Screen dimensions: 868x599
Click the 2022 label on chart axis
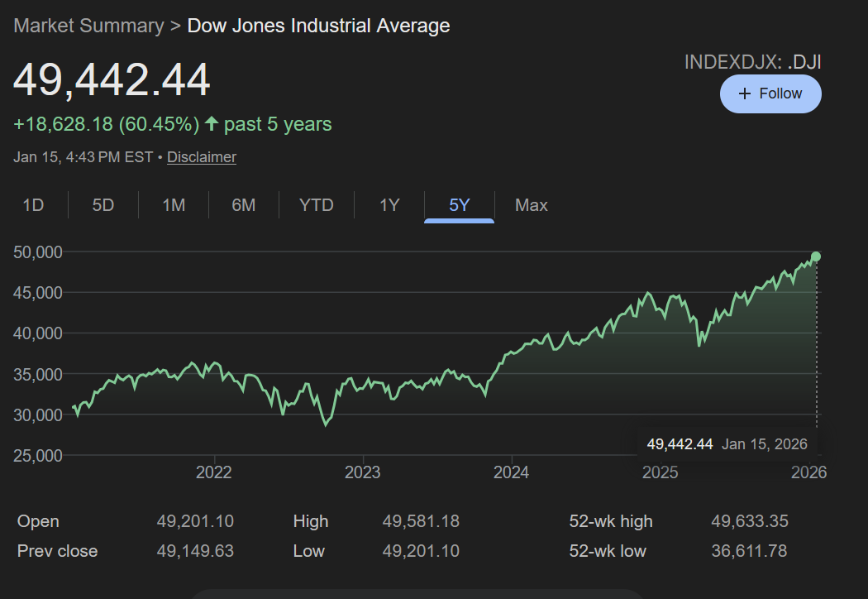(214, 472)
